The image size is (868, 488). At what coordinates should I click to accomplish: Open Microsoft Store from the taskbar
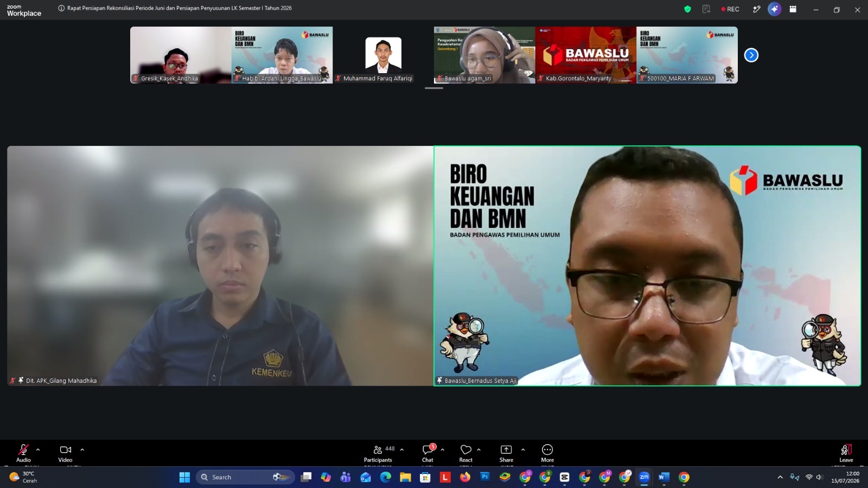425,477
